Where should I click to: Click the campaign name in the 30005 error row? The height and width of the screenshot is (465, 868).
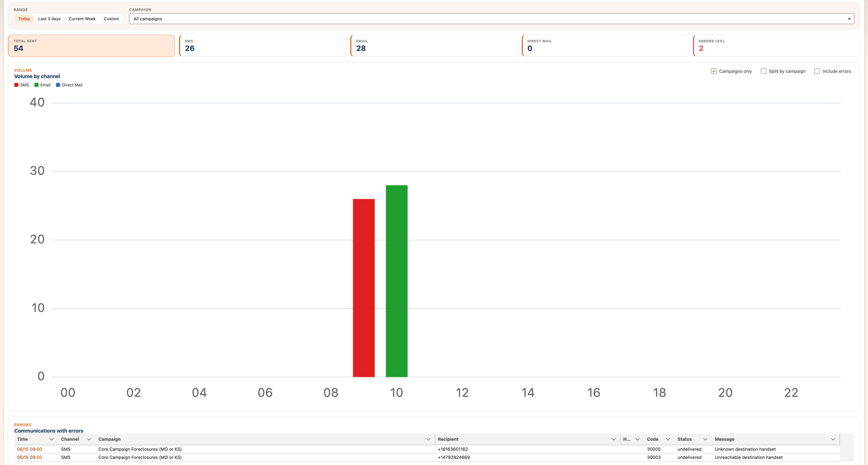pyautogui.click(x=140, y=449)
